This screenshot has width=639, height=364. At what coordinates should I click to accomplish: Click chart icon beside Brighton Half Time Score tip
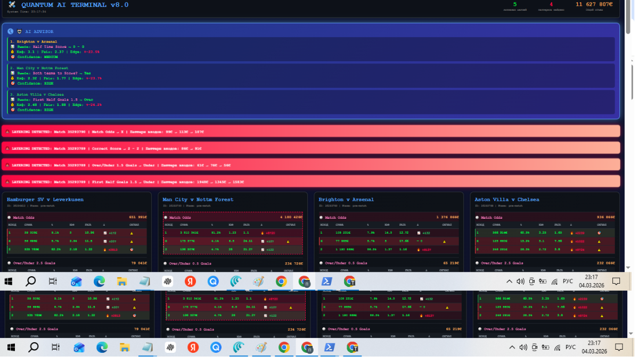pos(12,46)
